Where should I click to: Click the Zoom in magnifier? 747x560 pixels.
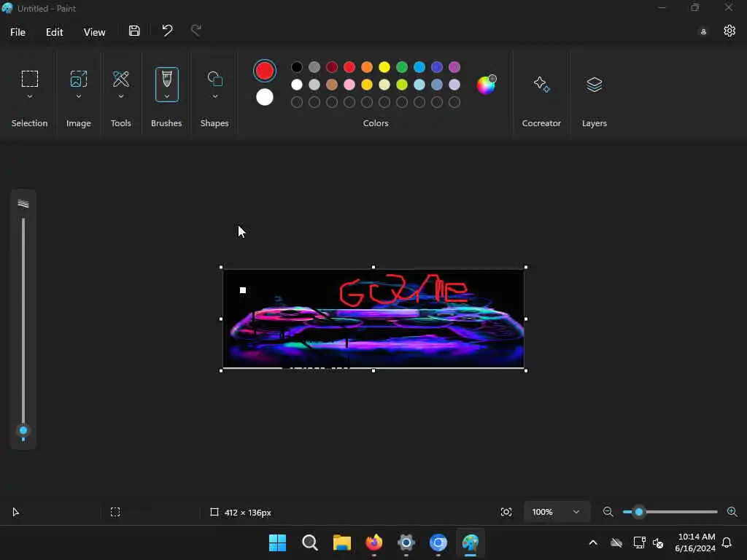tap(732, 512)
